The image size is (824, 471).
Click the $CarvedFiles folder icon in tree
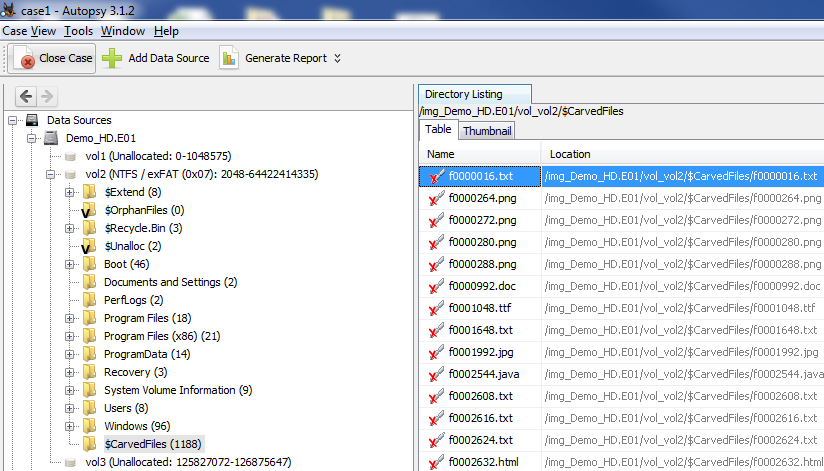tap(90, 444)
